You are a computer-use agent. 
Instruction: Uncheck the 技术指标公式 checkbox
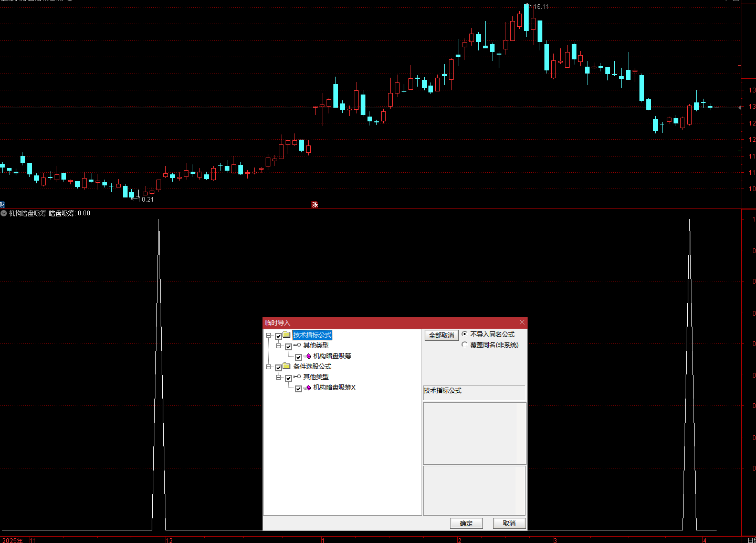pos(278,336)
